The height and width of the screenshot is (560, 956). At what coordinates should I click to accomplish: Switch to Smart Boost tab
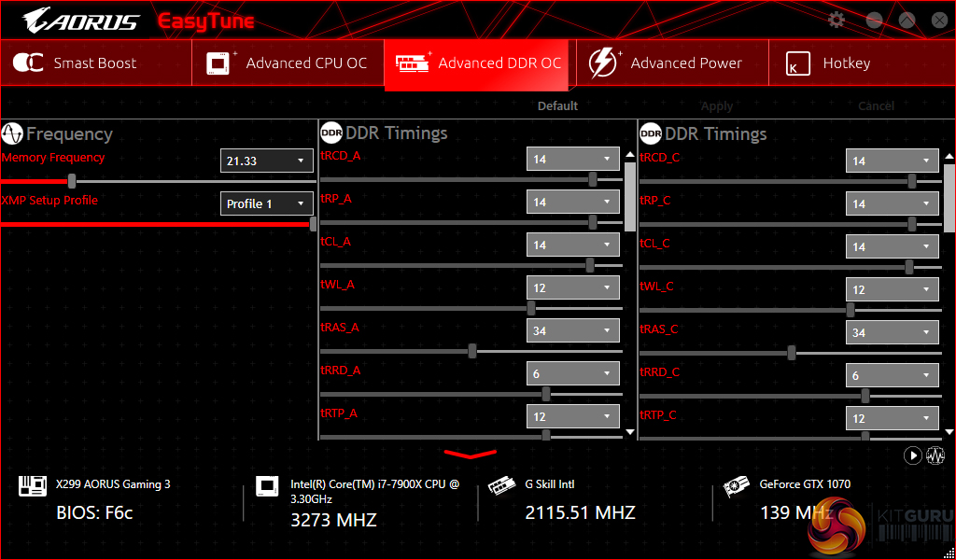pos(96,63)
